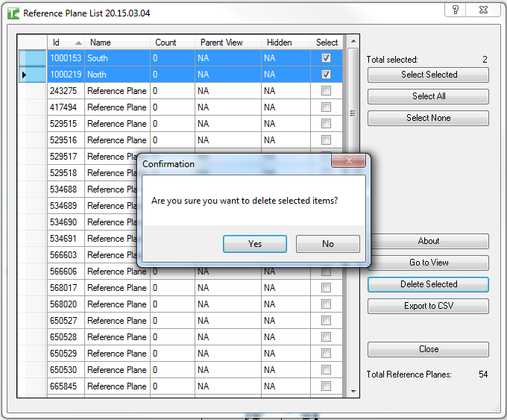Click the Select None button

(428, 118)
